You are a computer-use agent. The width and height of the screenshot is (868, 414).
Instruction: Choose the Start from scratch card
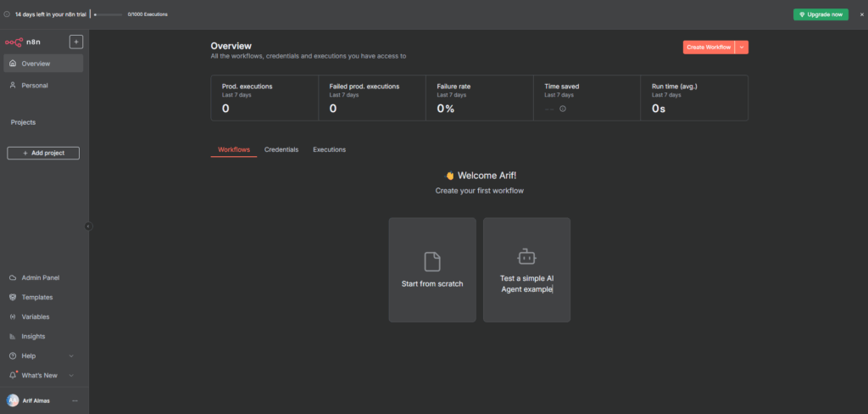(432, 270)
